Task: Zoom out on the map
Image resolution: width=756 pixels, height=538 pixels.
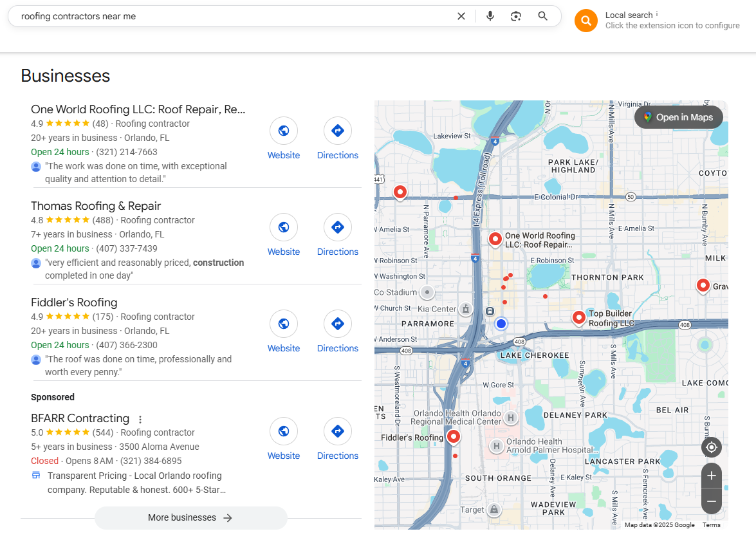Action: point(712,501)
